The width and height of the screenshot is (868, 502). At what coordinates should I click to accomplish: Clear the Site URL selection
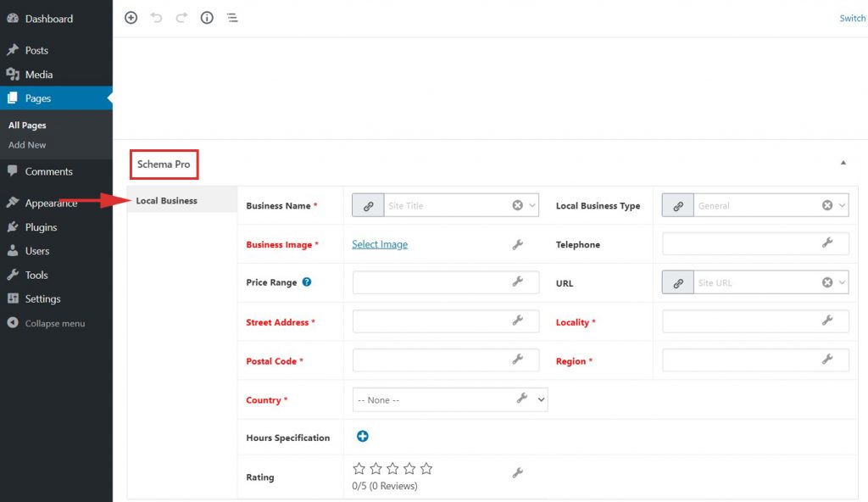click(x=827, y=283)
